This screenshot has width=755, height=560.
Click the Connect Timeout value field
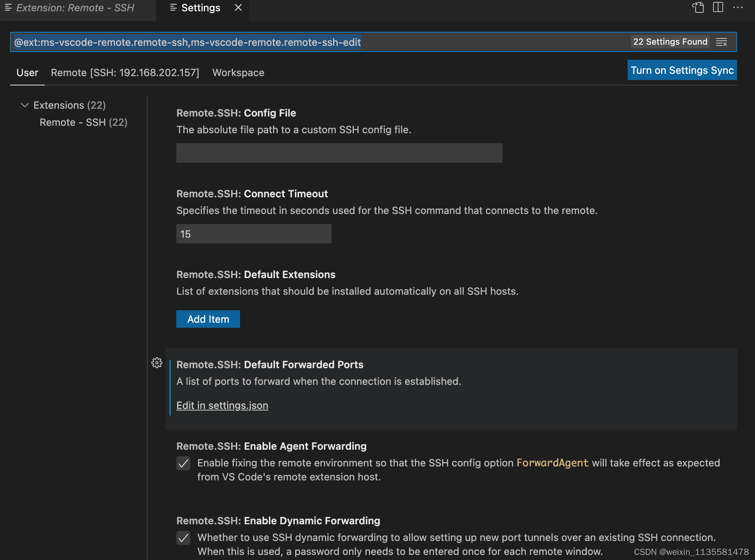coord(254,234)
